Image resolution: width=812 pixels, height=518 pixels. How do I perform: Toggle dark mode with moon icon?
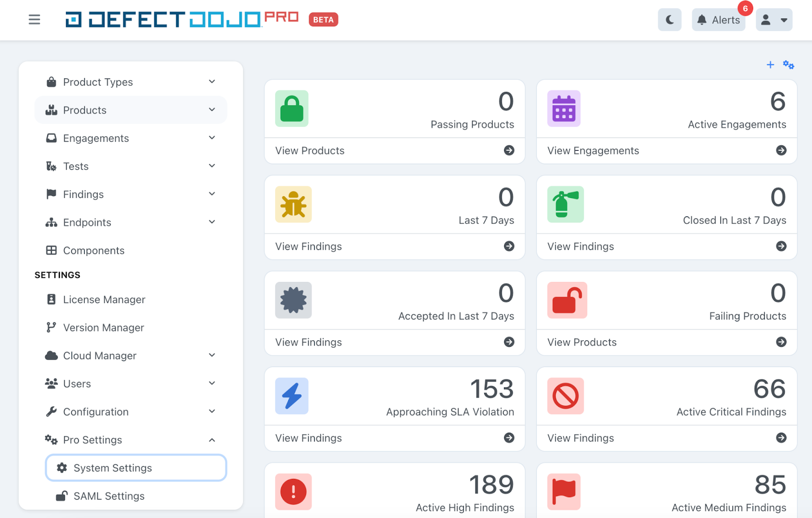point(669,20)
